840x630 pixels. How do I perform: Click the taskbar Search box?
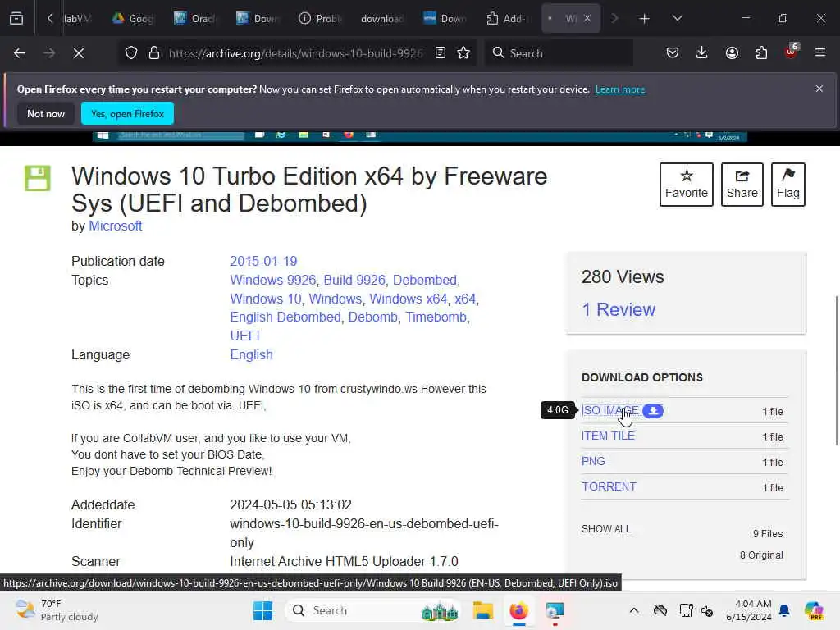click(x=374, y=610)
